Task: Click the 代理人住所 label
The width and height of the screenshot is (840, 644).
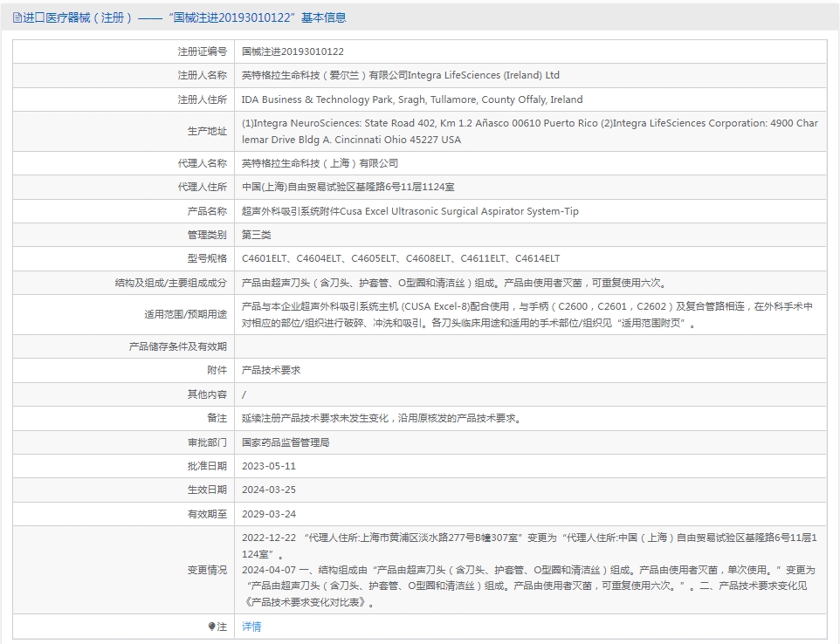Action: (202, 187)
